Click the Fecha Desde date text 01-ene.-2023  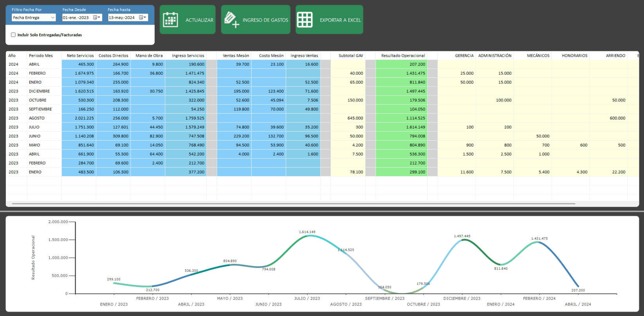coord(76,18)
